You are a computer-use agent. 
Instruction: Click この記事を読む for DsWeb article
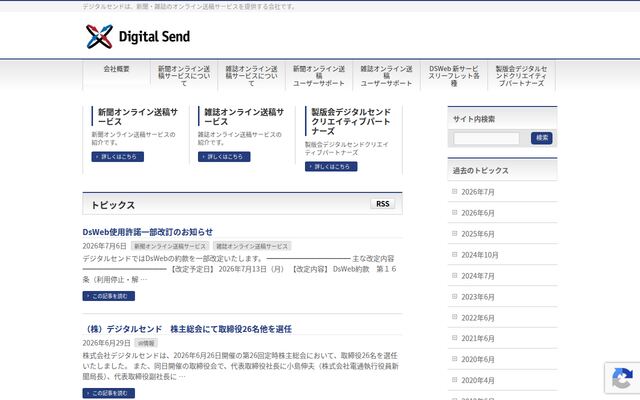point(109,296)
